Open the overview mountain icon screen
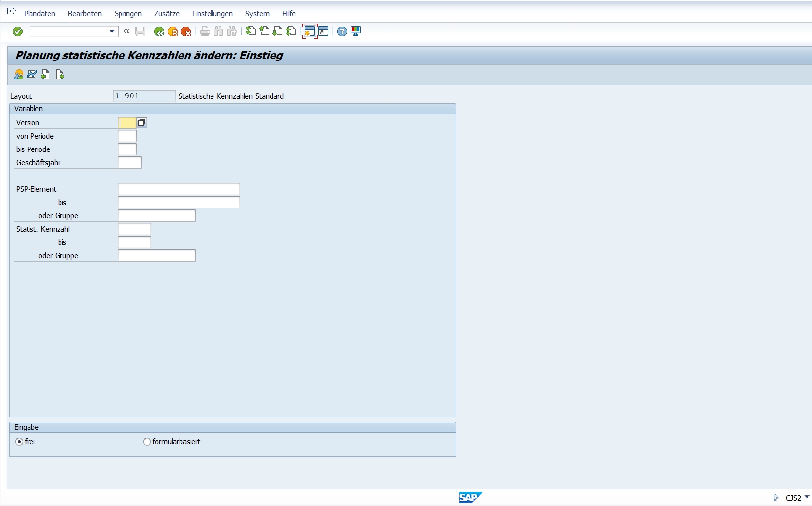 [19, 74]
